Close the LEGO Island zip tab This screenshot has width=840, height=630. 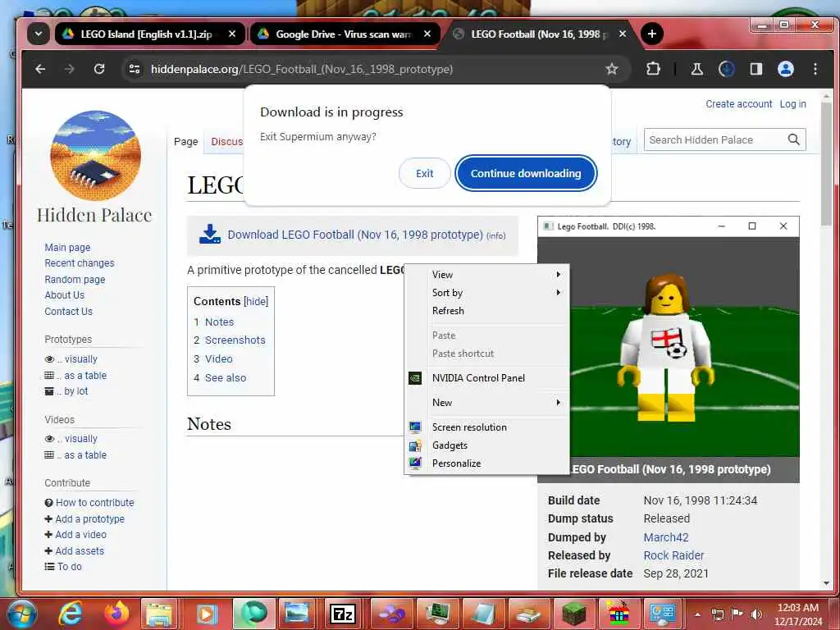[x=232, y=34]
